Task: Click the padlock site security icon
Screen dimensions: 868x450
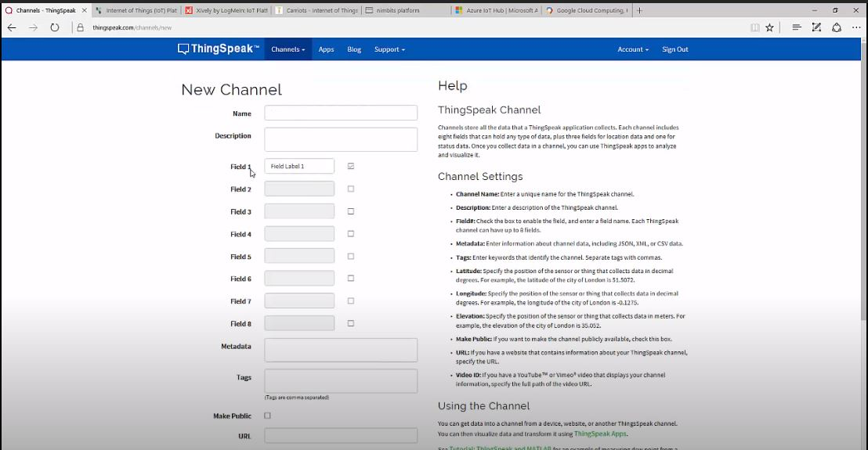Action: (x=80, y=27)
